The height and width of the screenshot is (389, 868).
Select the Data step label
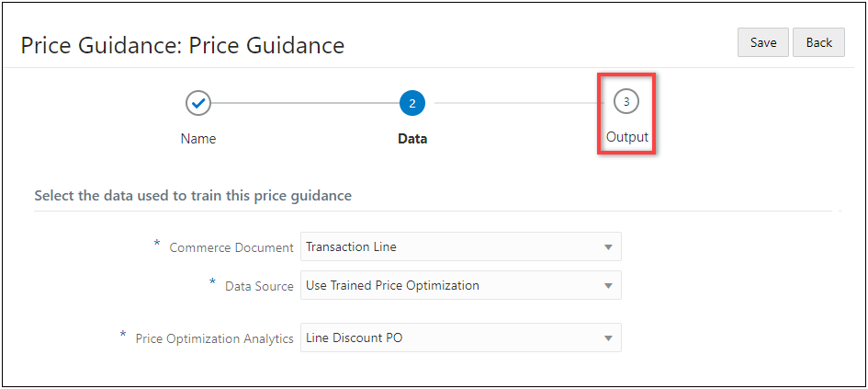(x=412, y=139)
